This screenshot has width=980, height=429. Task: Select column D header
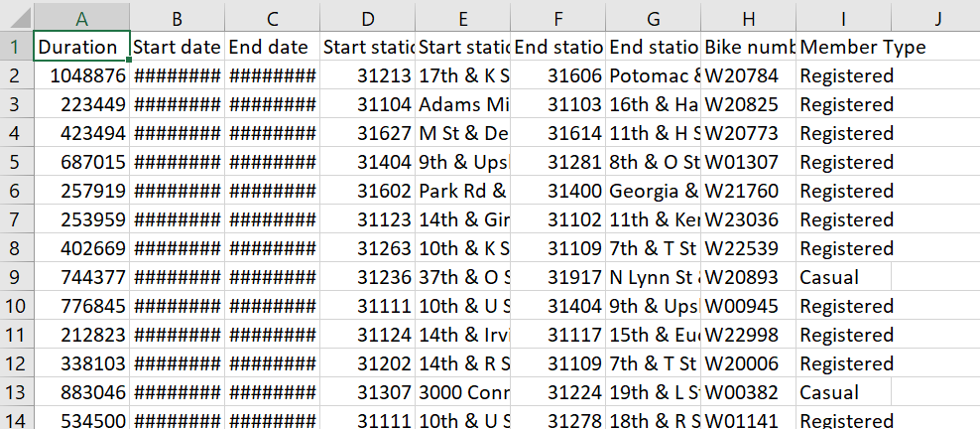[368, 16]
